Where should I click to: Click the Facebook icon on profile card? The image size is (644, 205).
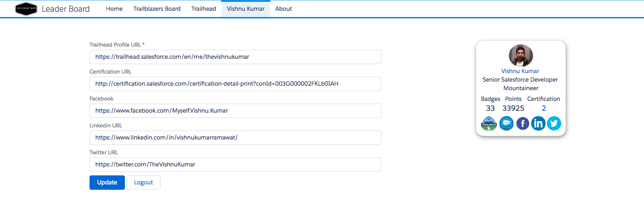point(523,123)
